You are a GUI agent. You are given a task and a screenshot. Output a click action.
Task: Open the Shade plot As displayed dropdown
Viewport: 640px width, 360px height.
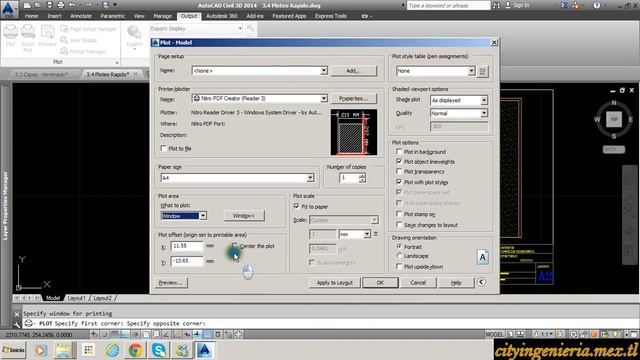pyautogui.click(x=484, y=100)
